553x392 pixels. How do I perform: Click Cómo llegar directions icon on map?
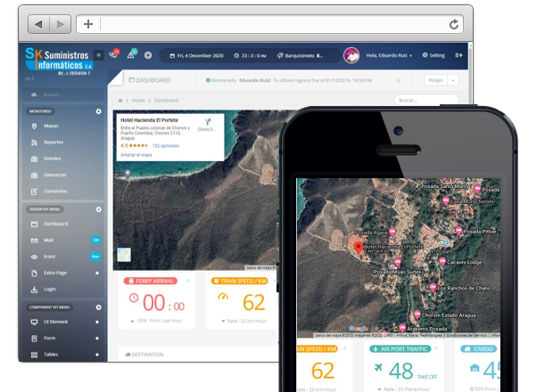click(x=207, y=125)
